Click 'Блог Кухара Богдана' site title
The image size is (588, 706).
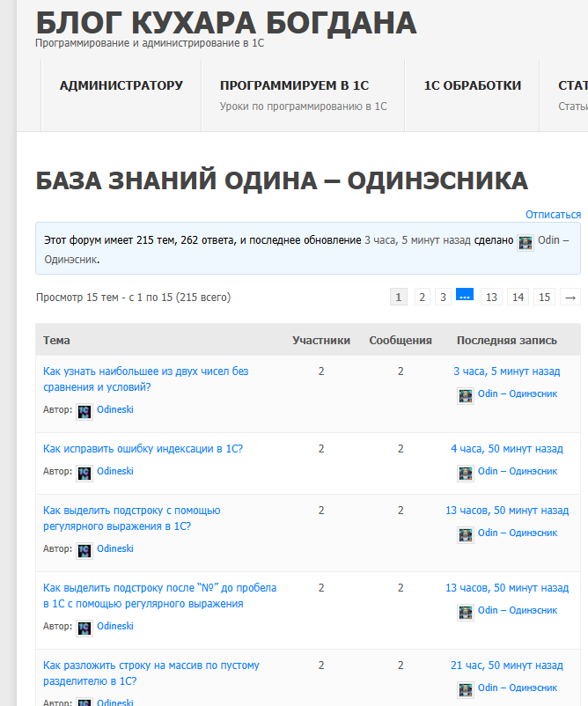point(226,22)
